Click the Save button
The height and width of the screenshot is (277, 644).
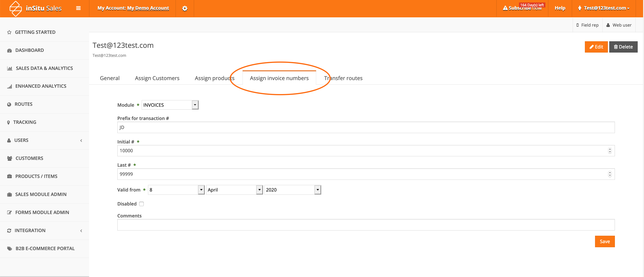pos(604,242)
